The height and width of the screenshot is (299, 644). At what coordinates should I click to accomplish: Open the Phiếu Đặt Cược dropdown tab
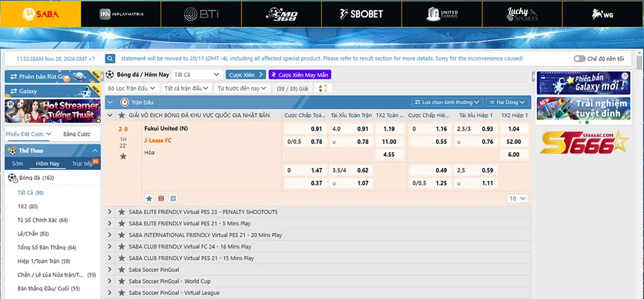coord(28,134)
